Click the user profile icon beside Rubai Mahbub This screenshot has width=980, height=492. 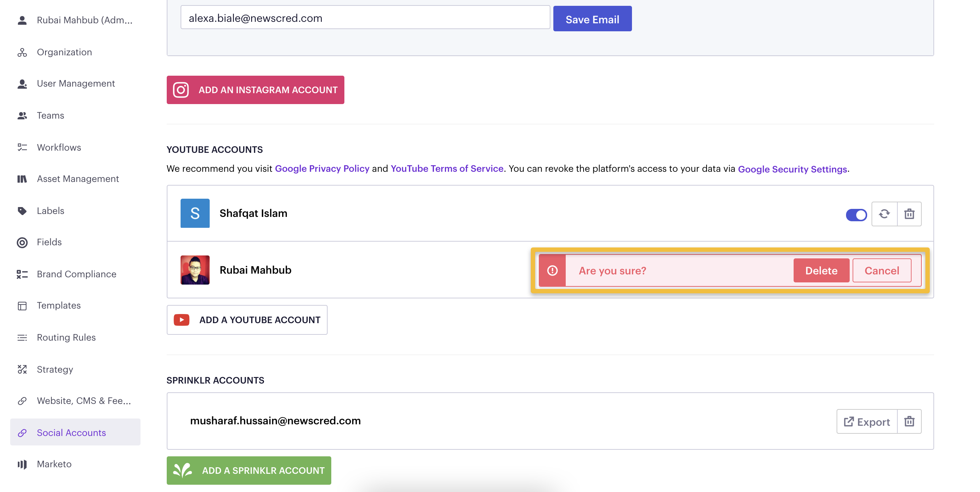coord(22,20)
